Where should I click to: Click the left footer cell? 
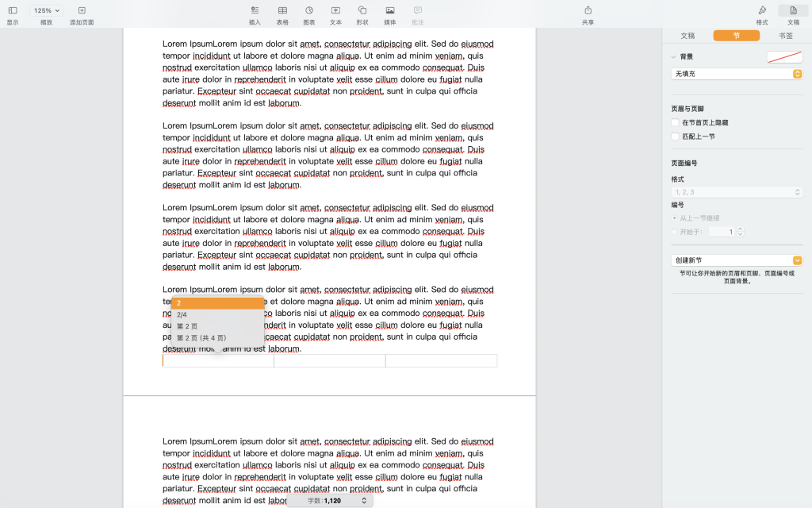(218, 361)
